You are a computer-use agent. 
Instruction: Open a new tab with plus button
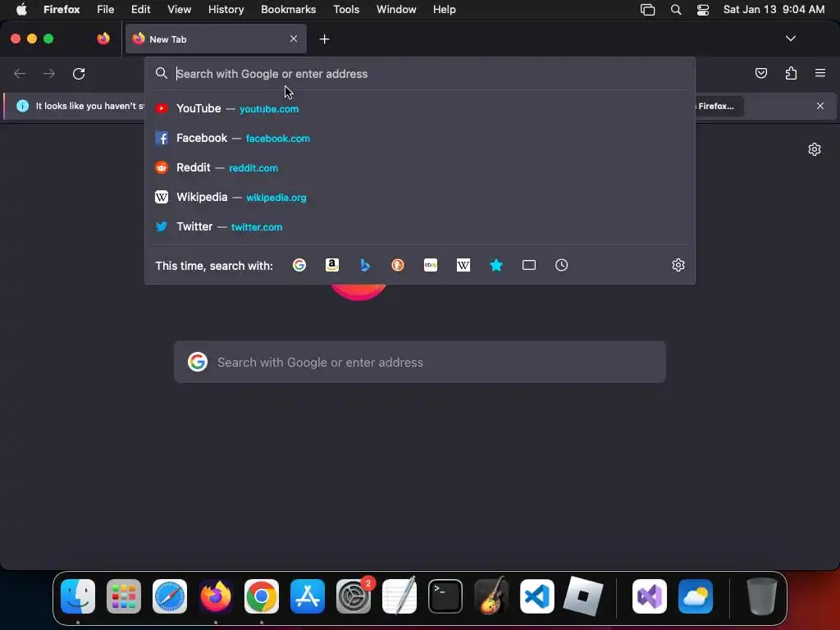[x=324, y=39]
